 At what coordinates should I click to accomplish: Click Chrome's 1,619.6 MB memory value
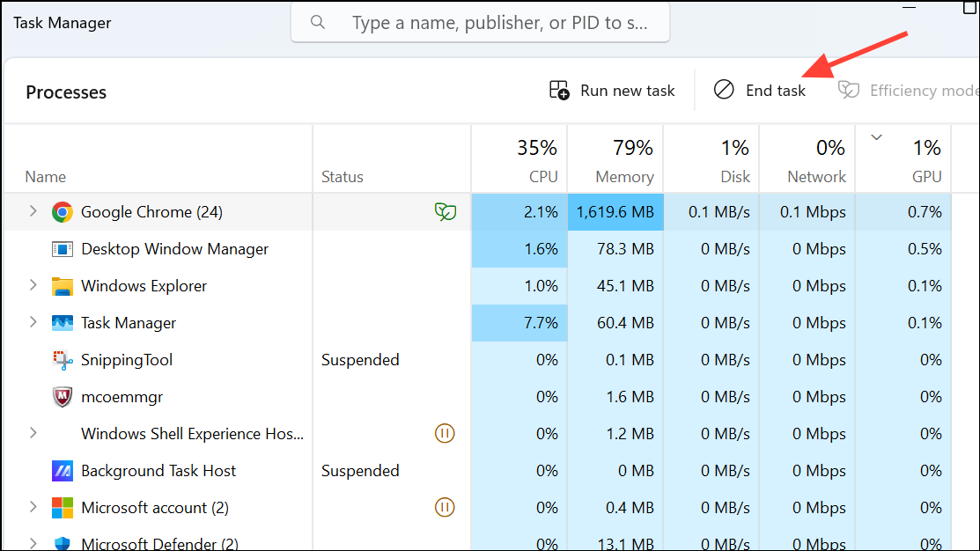coord(615,212)
